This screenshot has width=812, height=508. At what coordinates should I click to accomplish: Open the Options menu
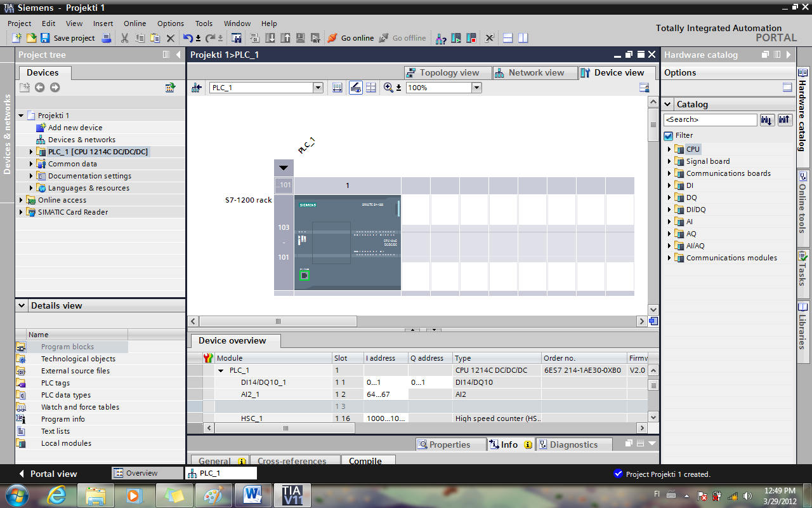coord(171,23)
